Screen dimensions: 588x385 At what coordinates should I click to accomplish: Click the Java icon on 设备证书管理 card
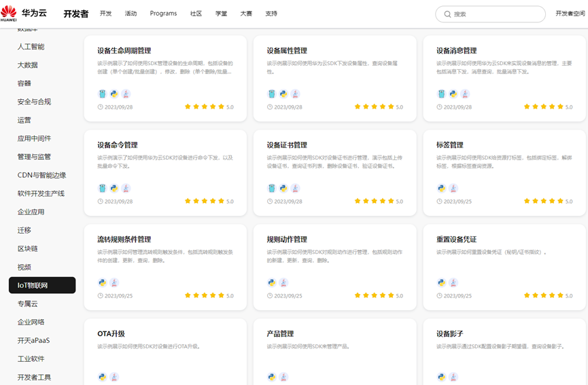[296, 188]
